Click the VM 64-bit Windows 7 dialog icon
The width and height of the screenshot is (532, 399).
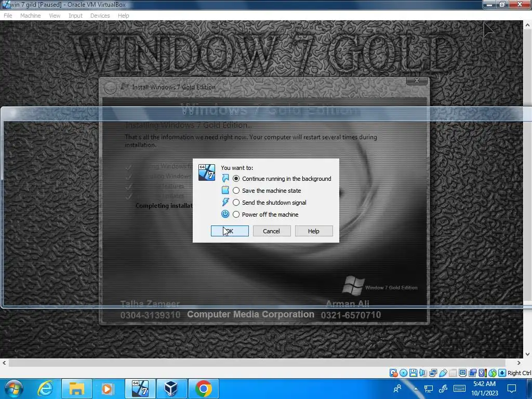tap(207, 172)
